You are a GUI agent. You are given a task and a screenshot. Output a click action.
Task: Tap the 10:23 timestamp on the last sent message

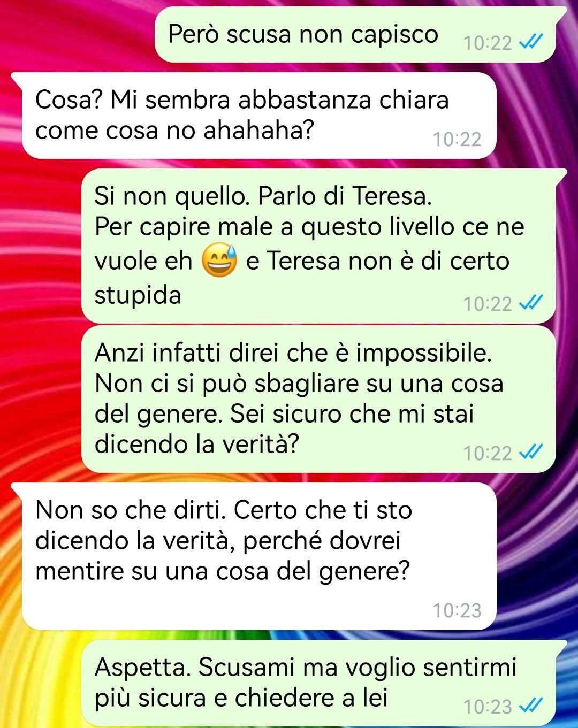coord(488,707)
